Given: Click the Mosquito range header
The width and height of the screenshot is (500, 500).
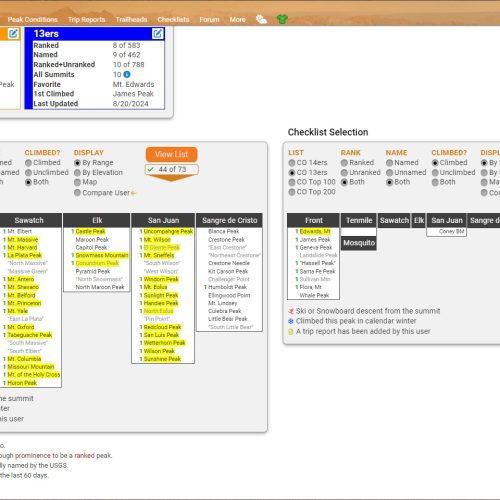Looking at the screenshot, I should pyautogui.click(x=359, y=243).
